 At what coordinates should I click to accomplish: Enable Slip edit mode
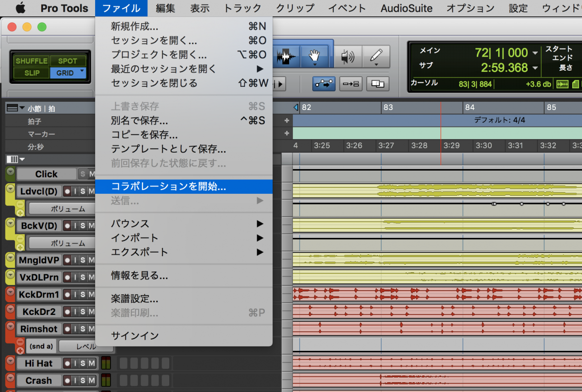(32, 73)
